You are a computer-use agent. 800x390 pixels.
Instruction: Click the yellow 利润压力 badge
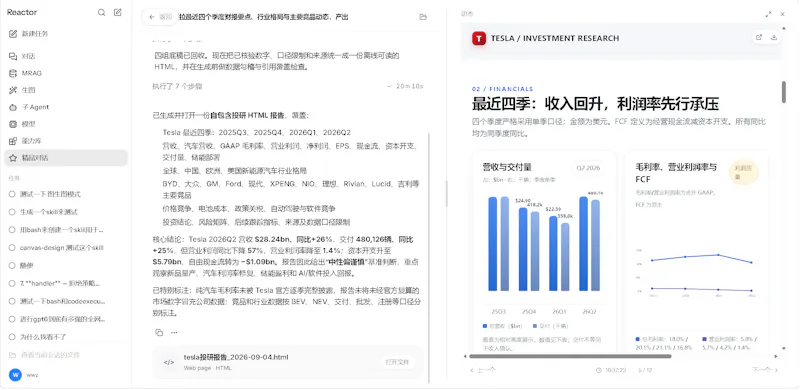tap(744, 173)
